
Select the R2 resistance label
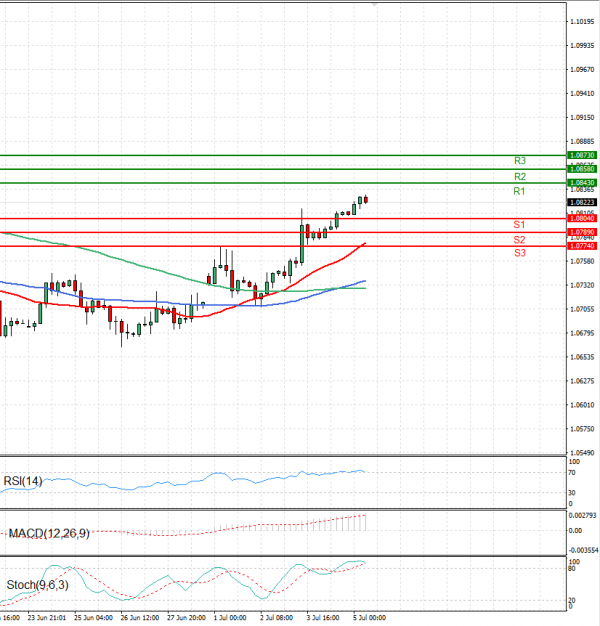coord(520,176)
